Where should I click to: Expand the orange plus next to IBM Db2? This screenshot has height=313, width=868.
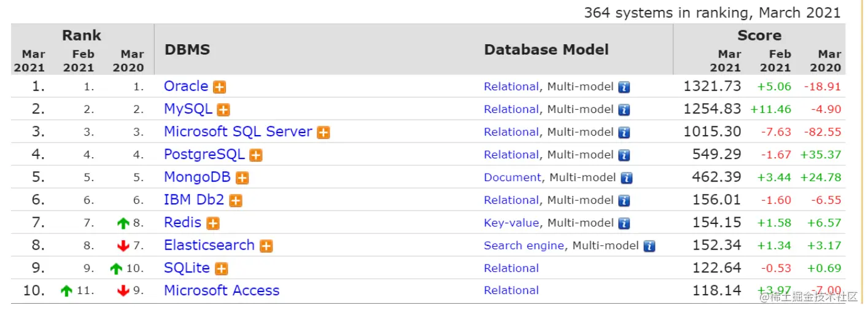pyautogui.click(x=236, y=201)
